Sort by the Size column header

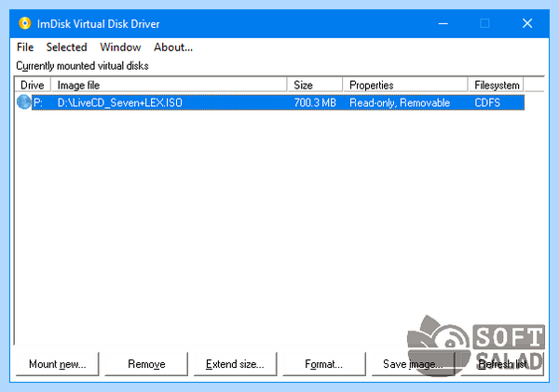315,85
